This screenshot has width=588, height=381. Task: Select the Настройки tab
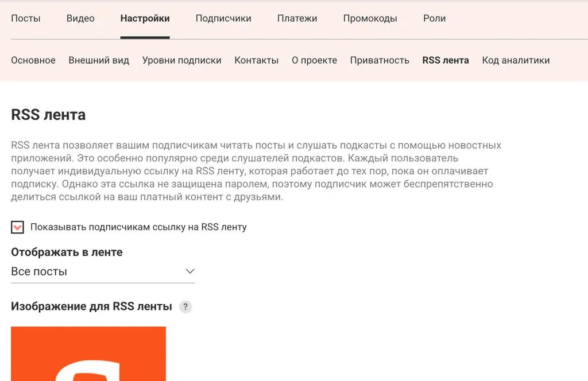[145, 18]
